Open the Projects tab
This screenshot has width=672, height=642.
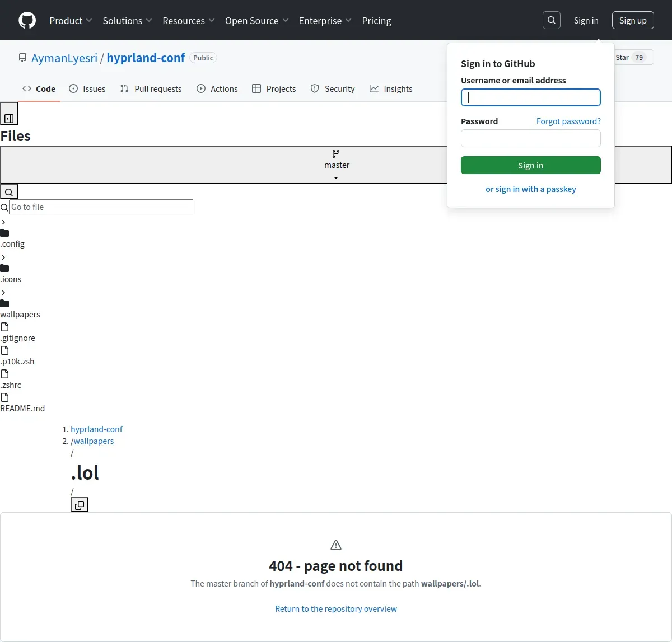pos(274,88)
